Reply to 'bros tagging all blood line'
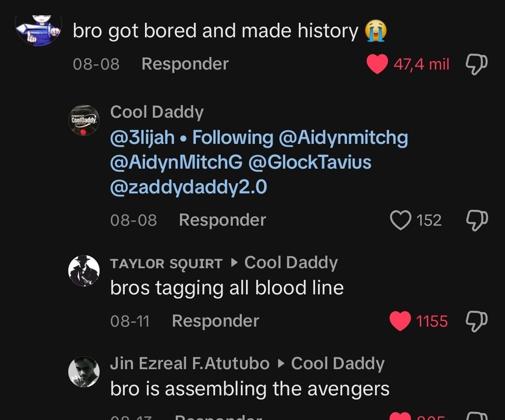The image size is (505, 420). coord(215,321)
